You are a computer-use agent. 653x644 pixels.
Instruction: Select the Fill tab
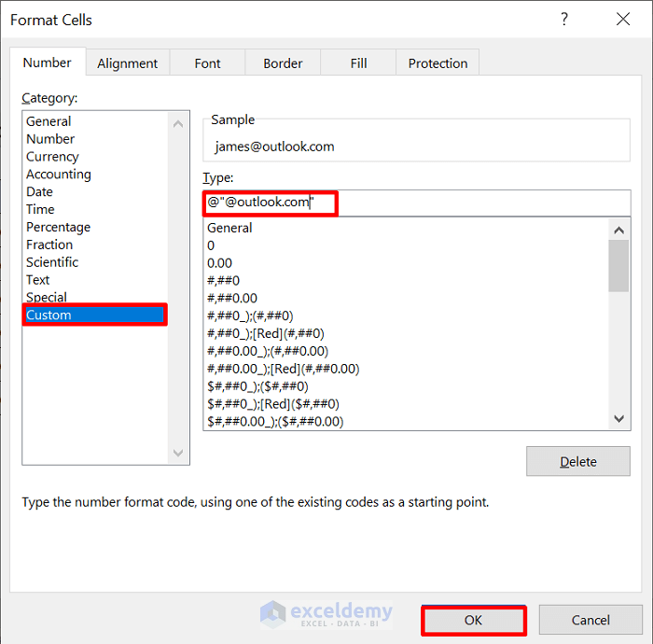coord(358,63)
